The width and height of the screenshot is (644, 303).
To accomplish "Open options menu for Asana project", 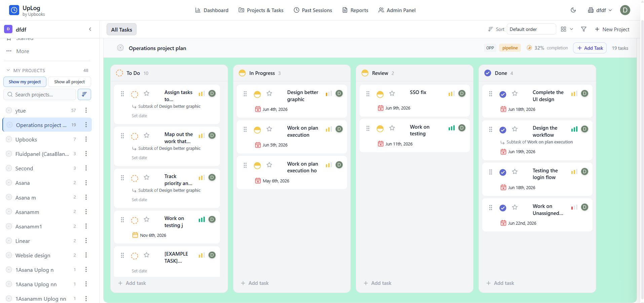I will click(x=86, y=182).
